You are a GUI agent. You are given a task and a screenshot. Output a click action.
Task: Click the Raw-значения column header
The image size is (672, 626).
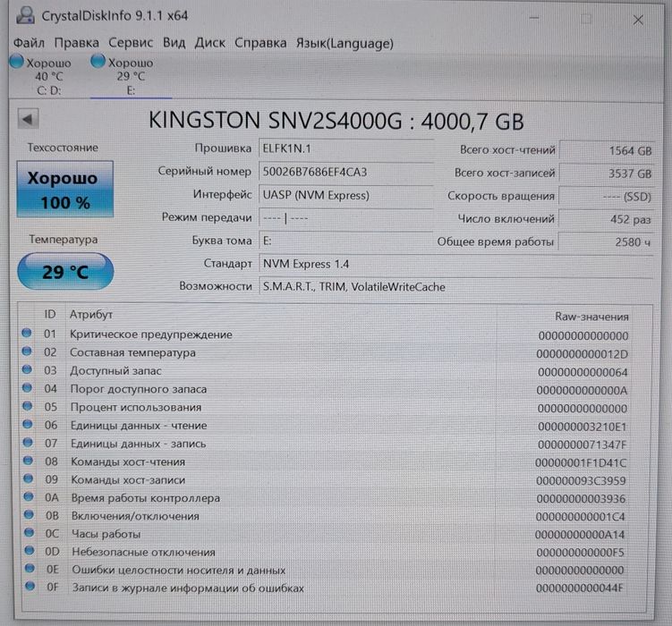tap(591, 317)
